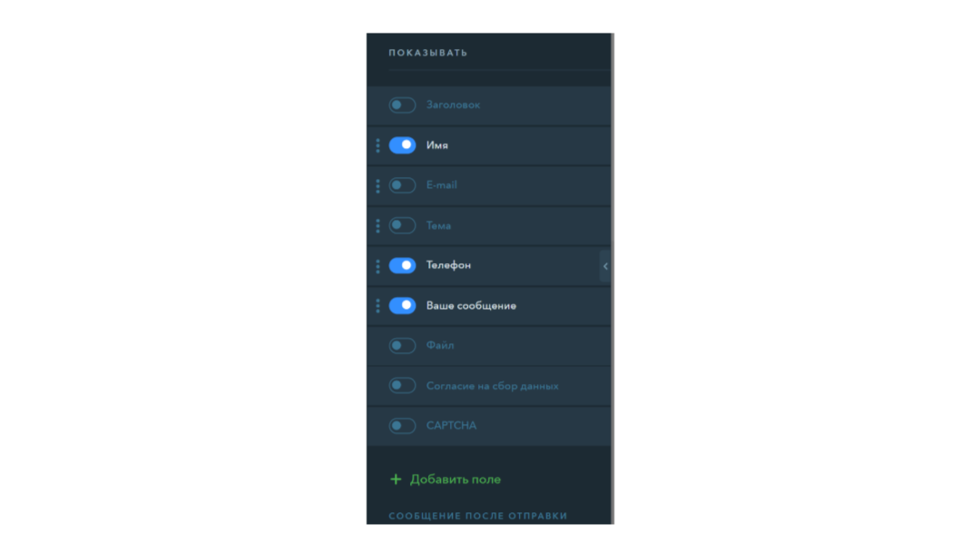This screenshot has width=980, height=554.
Task: Open the Сообщение после отправки section
Action: point(478,516)
